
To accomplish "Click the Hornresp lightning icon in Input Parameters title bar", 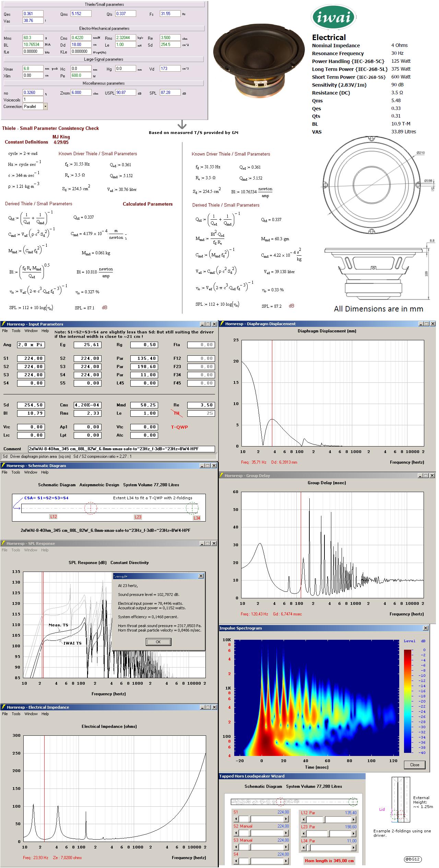I will tap(3, 324).
